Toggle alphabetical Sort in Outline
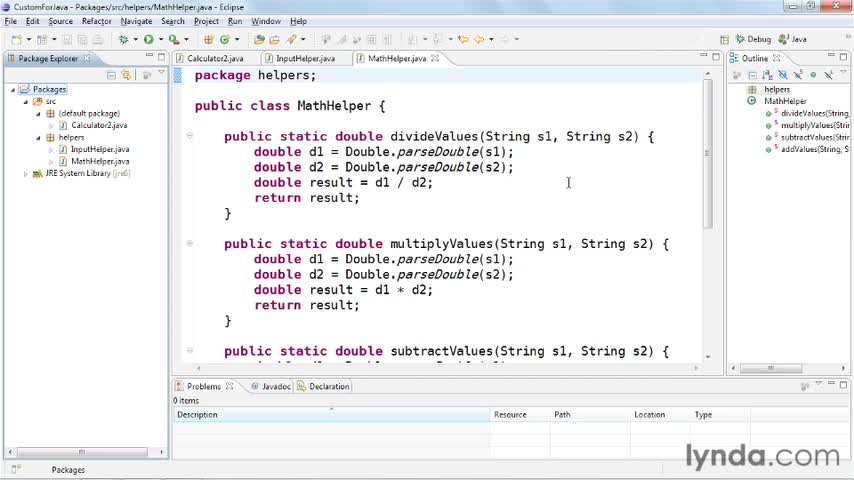 [x=767, y=75]
